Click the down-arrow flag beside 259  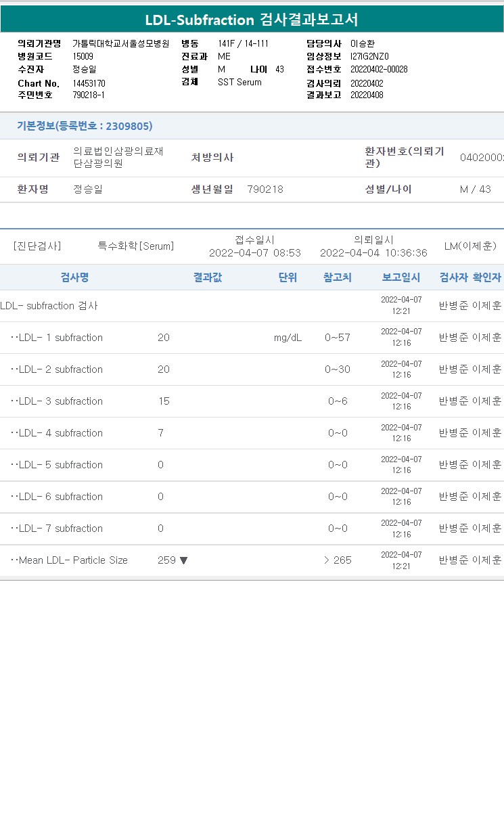[x=183, y=560]
